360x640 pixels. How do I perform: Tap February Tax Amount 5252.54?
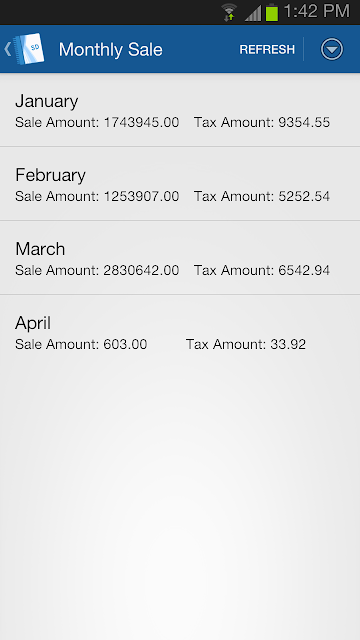click(x=262, y=196)
